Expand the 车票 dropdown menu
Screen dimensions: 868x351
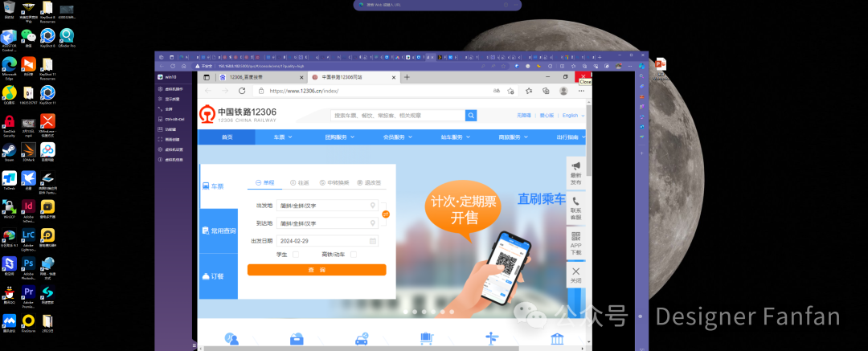click(x=282, y=137)
